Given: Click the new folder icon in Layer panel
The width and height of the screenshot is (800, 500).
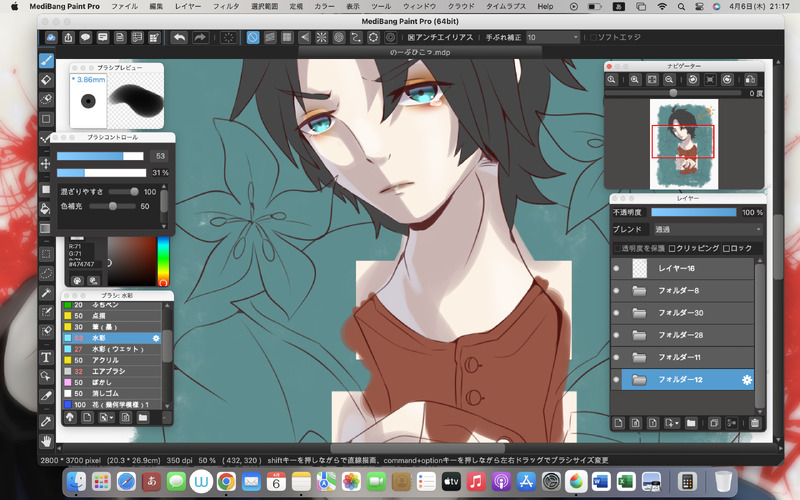Looking at the screenshot, I should click(x=691, y=423).
